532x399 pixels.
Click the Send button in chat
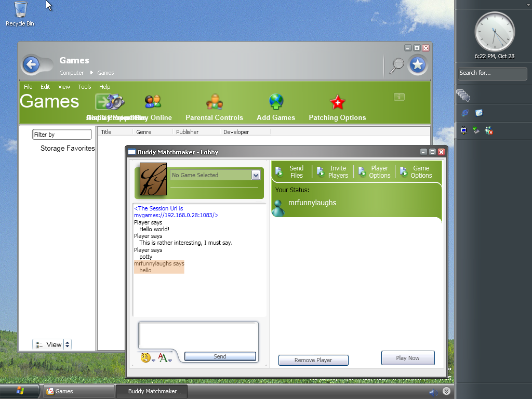220,356
